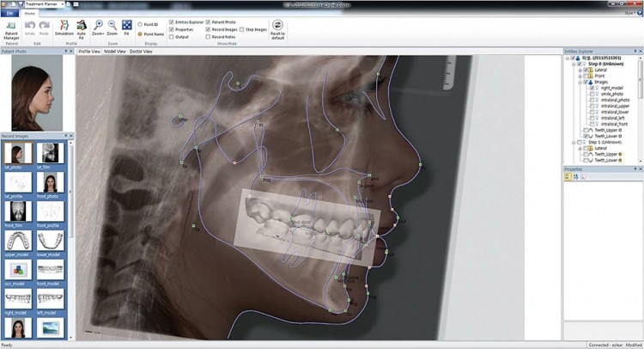The width and height of the screenshot is (644, 349).
Task: Select the lat_profile record image
Action: (18, 182)
